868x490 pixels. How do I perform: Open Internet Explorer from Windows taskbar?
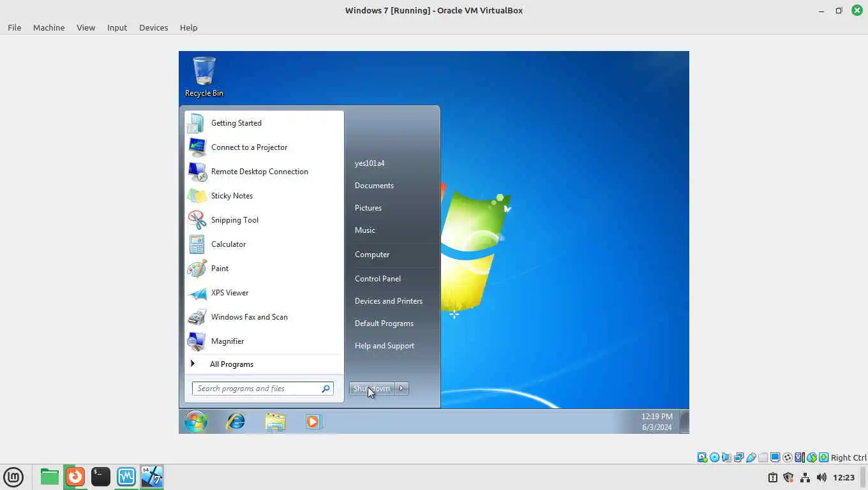tap(236, 422)
